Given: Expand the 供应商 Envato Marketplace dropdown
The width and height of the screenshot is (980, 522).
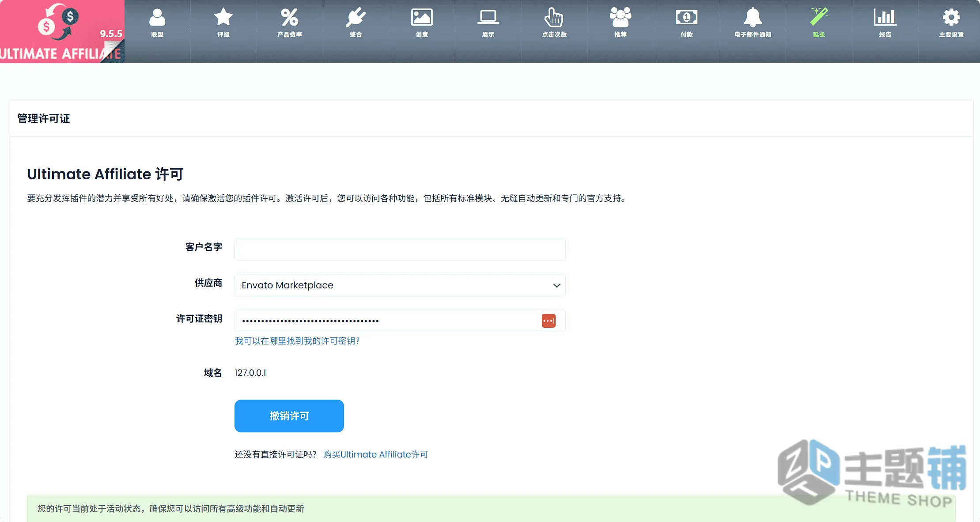Looking at the screenshot, I should 400,285.
